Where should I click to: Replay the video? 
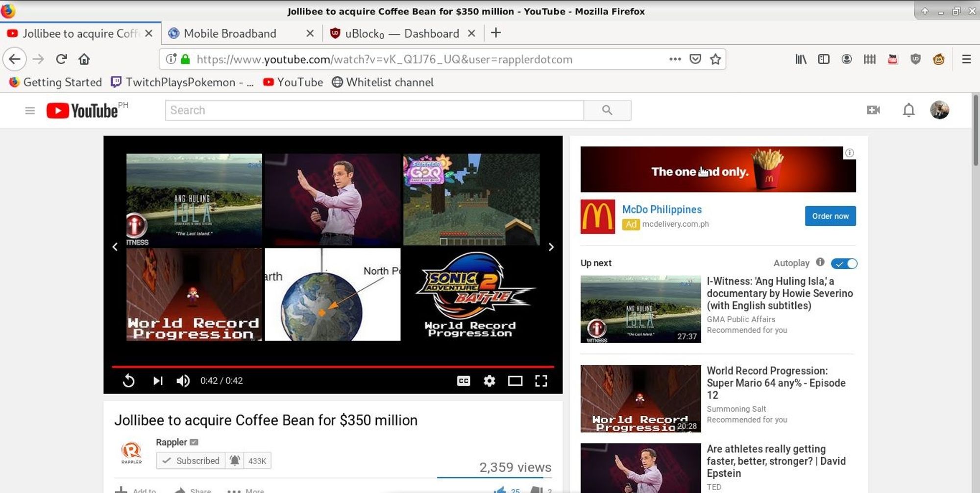click(128, 381)
